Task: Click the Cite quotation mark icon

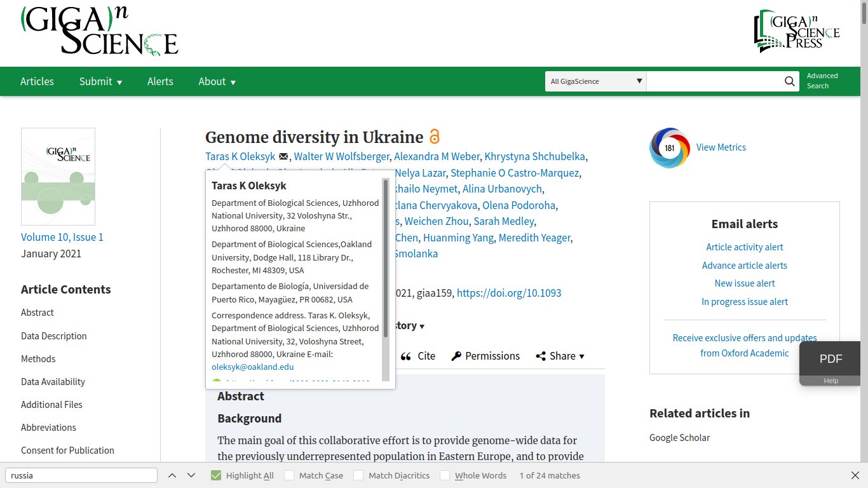Action: point(406,356)
